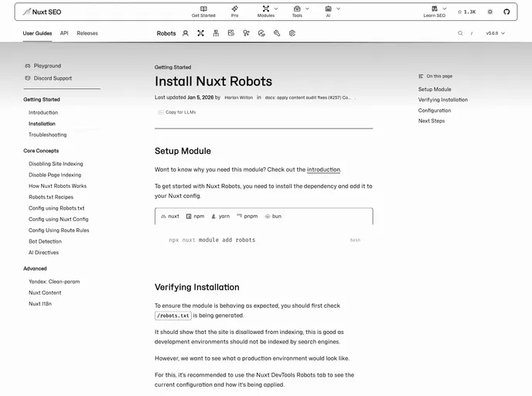Click the schema module icon after sitemap
Viewport: 532px width, 396px height.
(231, 33)
